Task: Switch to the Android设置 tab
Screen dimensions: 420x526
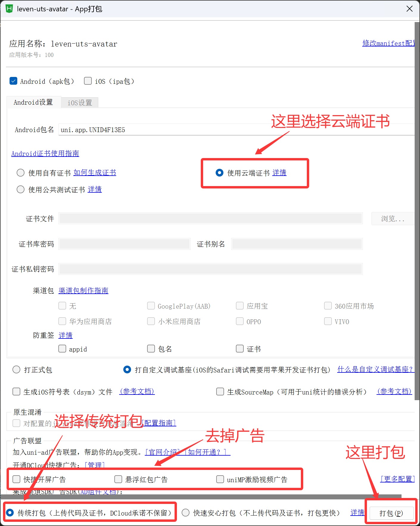Action: pyautogui.click(x=33, y=102)
